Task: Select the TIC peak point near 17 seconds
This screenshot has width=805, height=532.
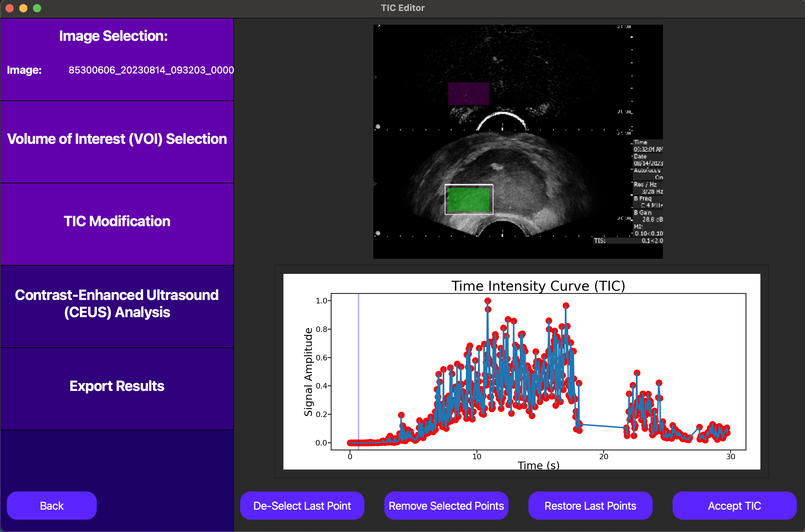Action: click(x=566, y=305)
